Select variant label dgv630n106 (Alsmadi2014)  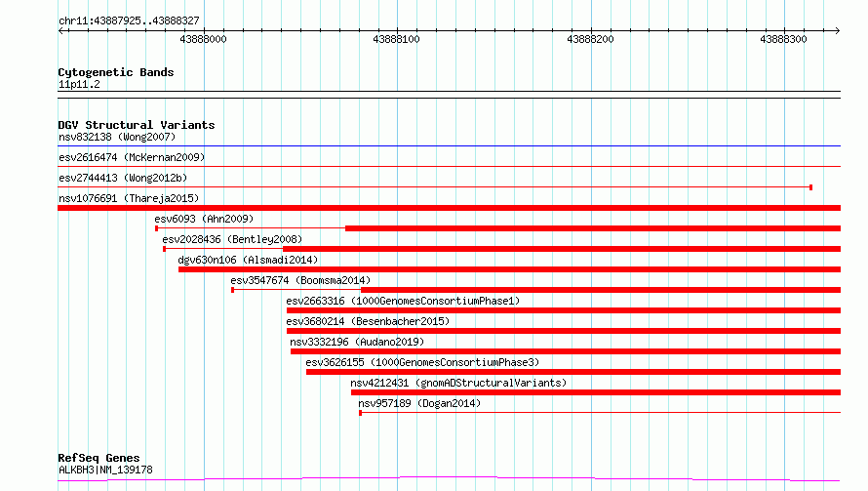tap(248, 260)
